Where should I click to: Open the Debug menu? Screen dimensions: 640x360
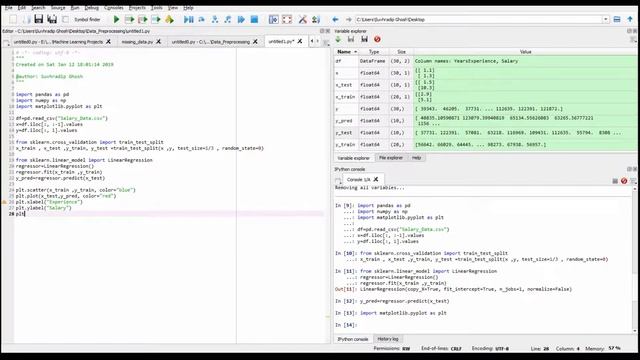pyautogui.click(x=91, y=8)
